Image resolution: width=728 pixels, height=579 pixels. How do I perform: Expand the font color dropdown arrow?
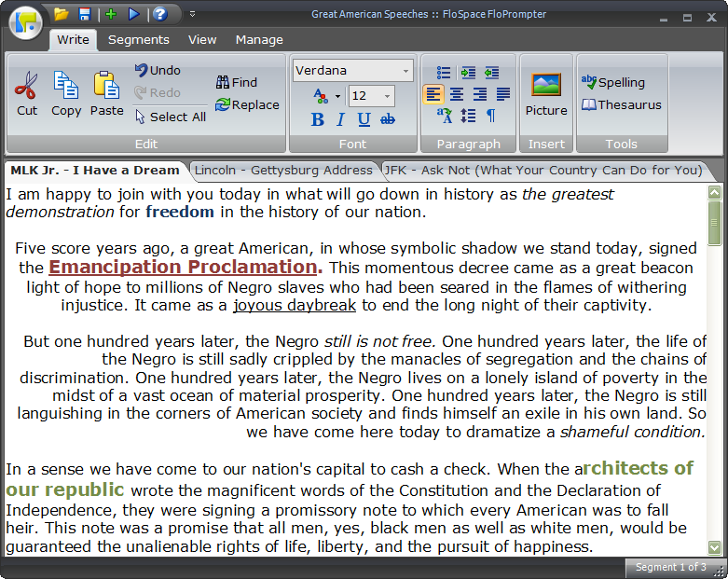[x=337, y=97]
